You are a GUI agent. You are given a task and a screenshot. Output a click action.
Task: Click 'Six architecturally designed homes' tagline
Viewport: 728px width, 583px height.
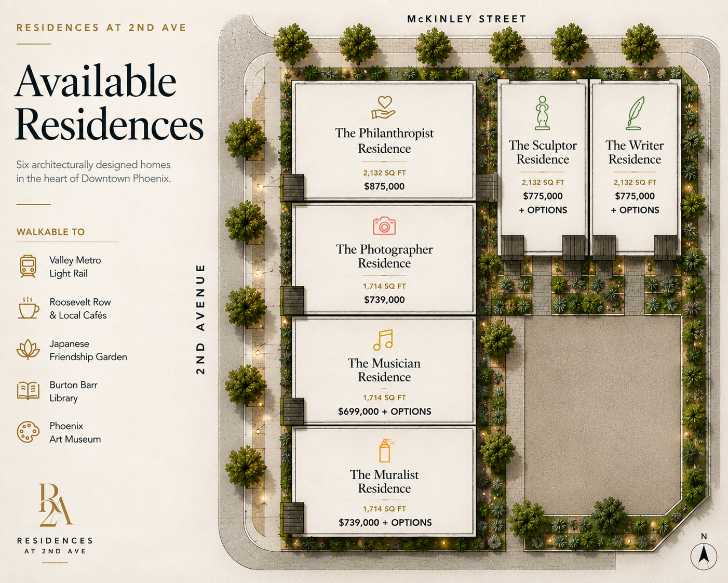93,165
